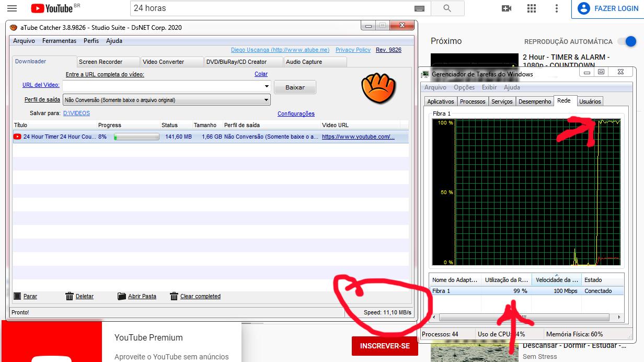The image size is (644, 362).
Task: Click the Baixar button
Action: coord(295,87)
